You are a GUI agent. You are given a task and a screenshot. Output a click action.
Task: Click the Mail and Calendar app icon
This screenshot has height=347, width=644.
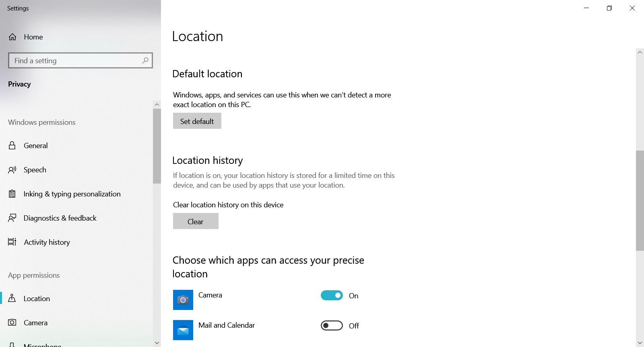click(183, 330)
